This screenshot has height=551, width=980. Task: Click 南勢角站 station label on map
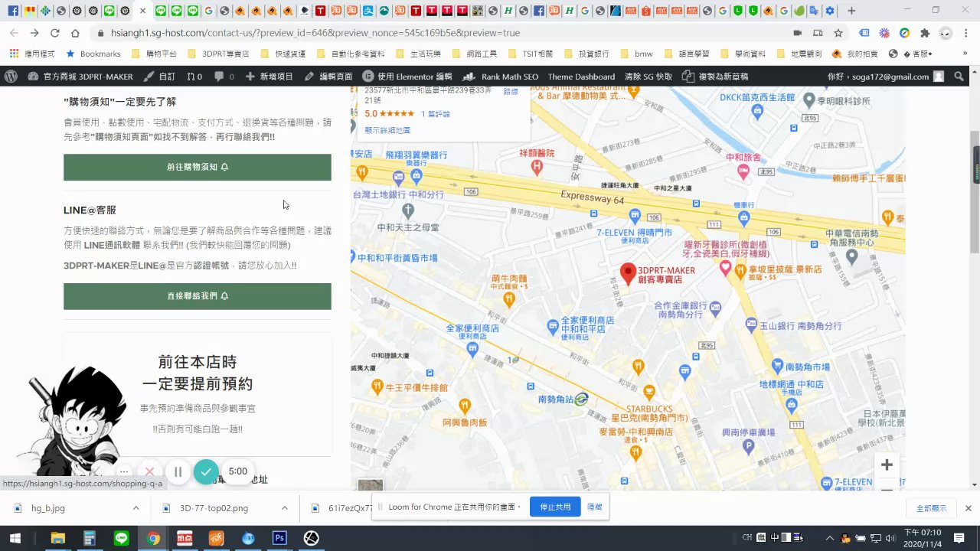pyautogui.click(x=556, y=399)
